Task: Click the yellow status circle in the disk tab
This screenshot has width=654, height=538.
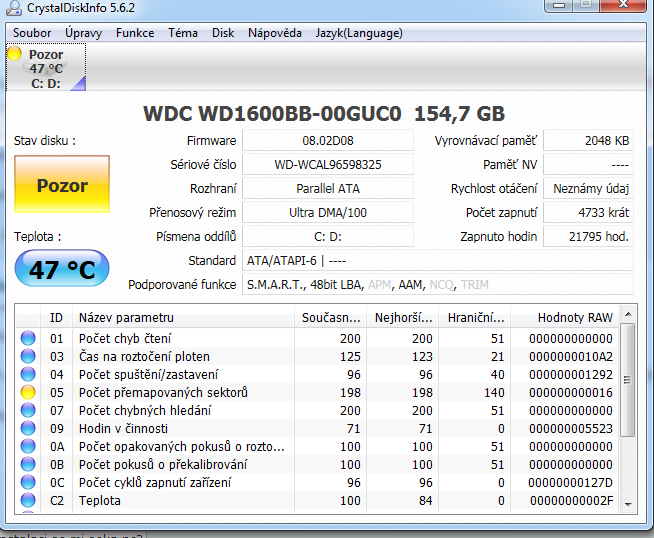Action: click(x=15, y=53)
